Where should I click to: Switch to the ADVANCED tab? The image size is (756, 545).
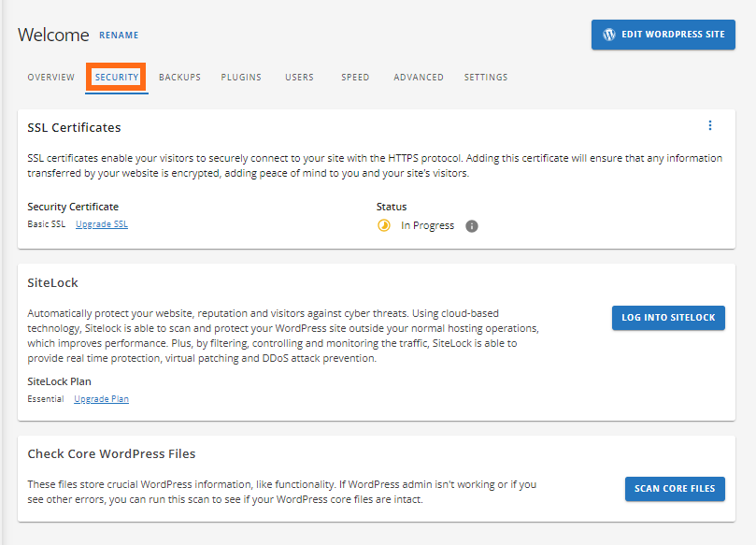tap(418, 78)
